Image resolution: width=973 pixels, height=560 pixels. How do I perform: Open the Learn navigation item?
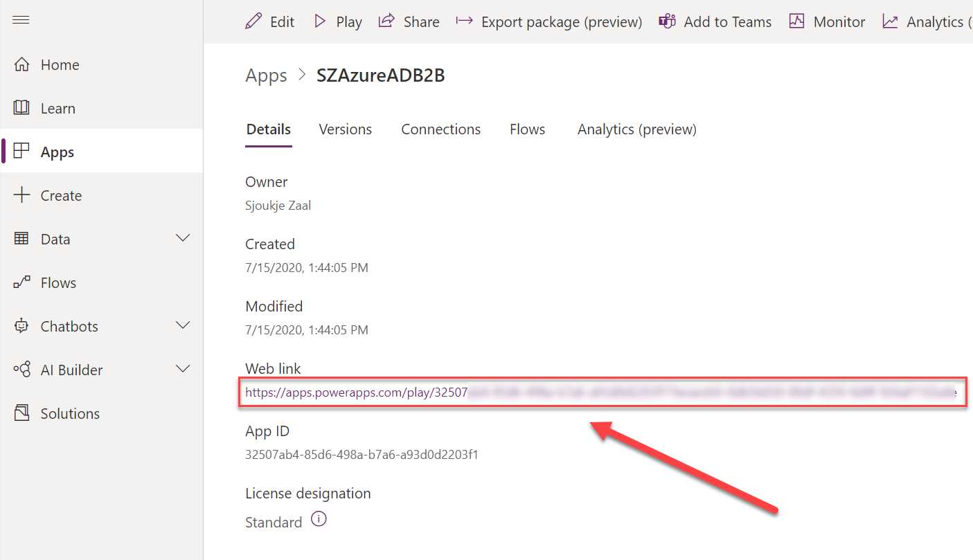pyautogui.click(x=102, y=108)
